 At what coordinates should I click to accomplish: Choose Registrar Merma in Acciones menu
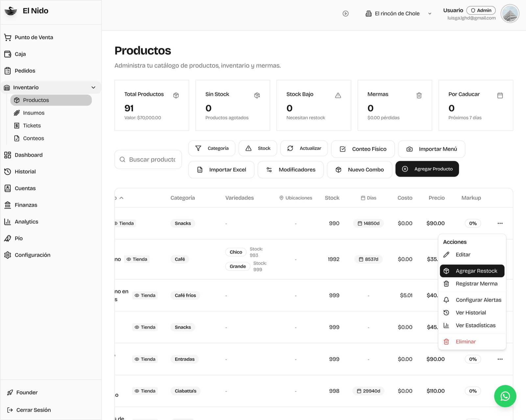pyautogui.click(x=472, y=284)
